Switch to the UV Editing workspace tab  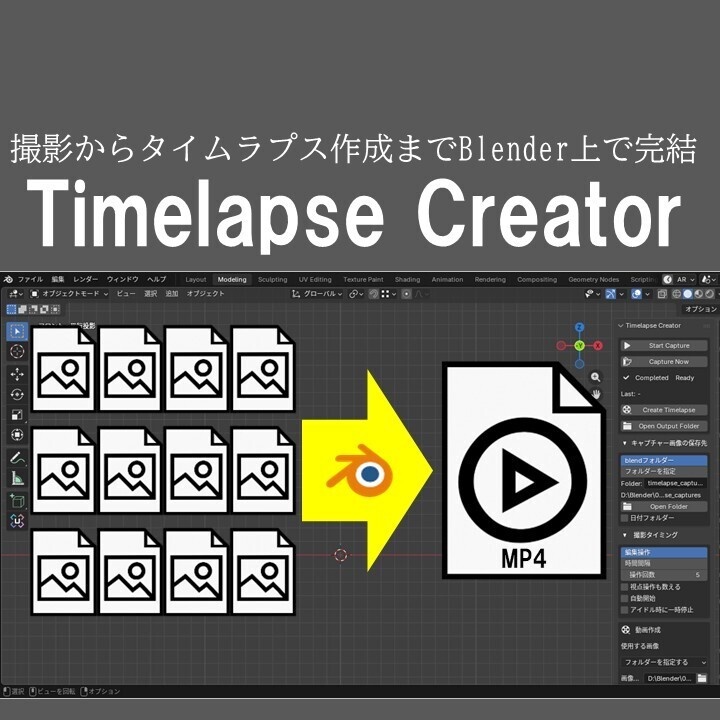click(x=315, y=279)
